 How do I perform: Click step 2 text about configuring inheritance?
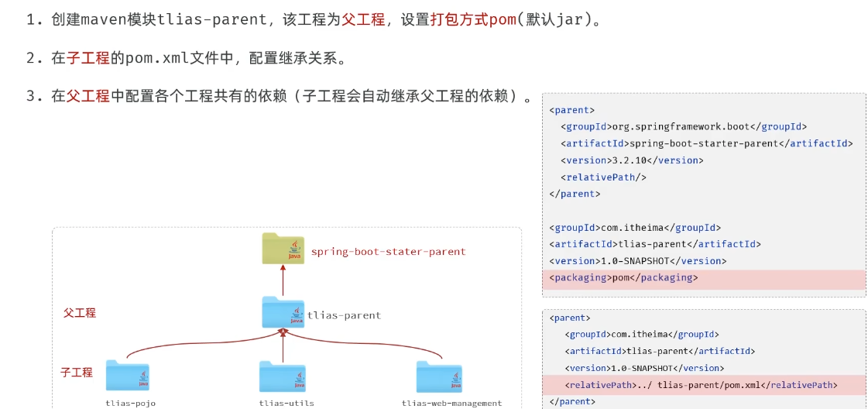point(187,58)
